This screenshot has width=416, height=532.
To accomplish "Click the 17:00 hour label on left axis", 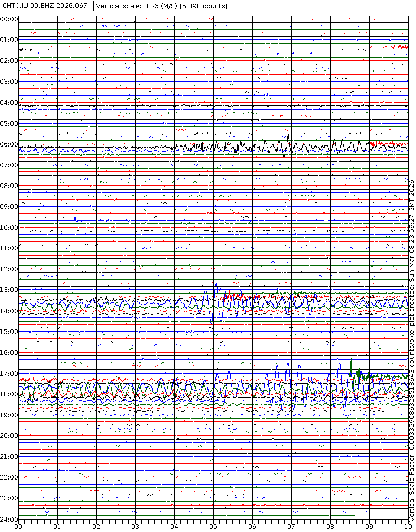I will (x=9, y=373).
